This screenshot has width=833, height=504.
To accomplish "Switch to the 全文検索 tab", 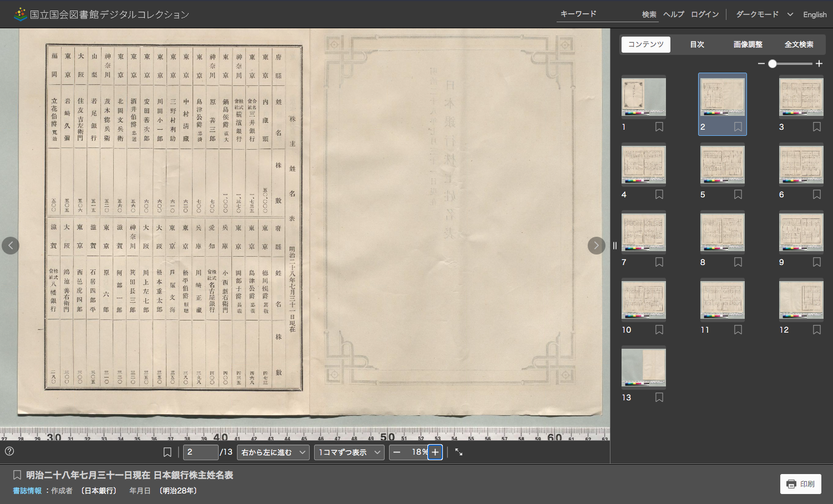I will [799, 44].
